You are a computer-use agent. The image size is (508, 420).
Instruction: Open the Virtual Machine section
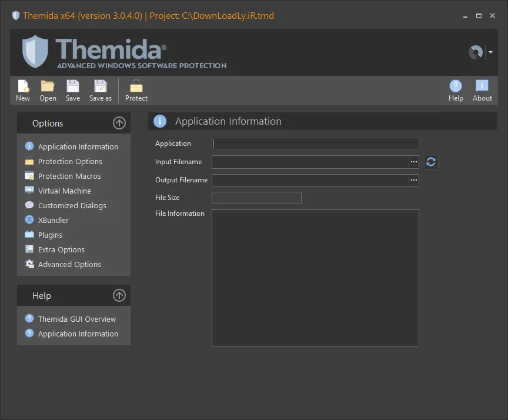(65, 191)
